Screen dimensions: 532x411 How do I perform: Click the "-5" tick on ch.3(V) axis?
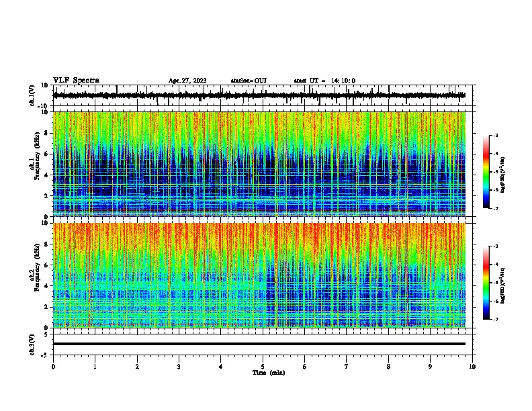click(45, 355)
